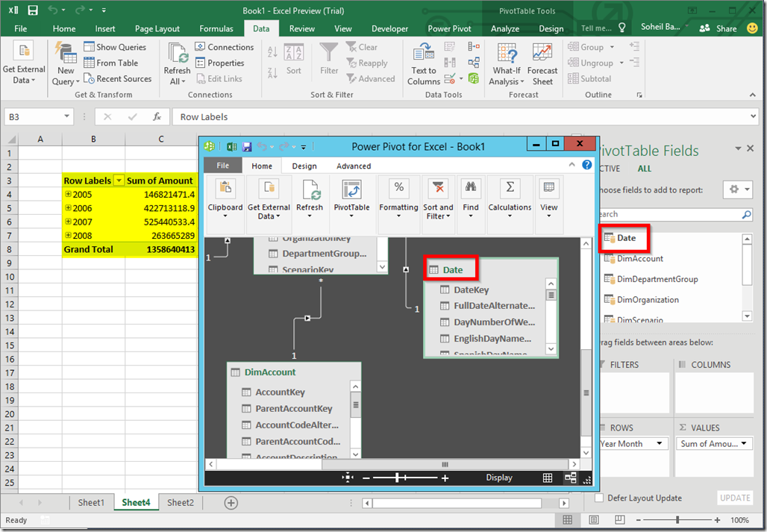Image resolution: width=767 pixels, height=532 pixels.
Task: Open the Power Pivot ribbon tab in Excel
Action: click(449, 28)
